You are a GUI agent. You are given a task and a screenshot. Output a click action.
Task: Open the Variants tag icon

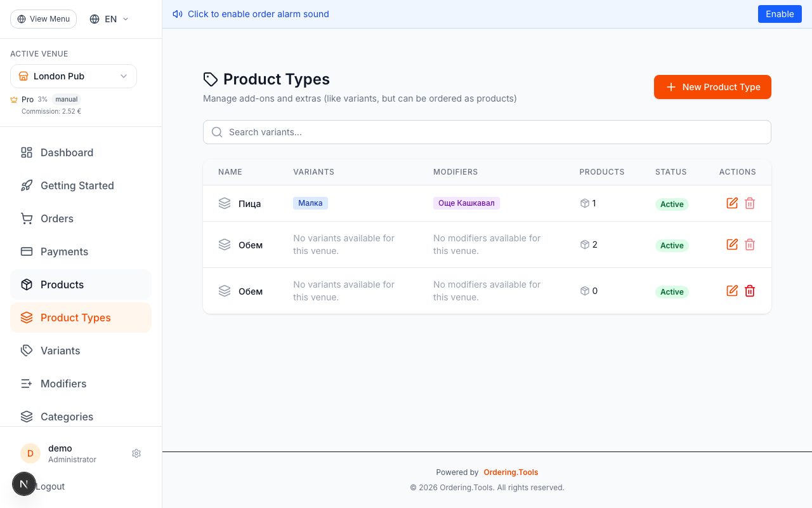[x=26, y=351]
